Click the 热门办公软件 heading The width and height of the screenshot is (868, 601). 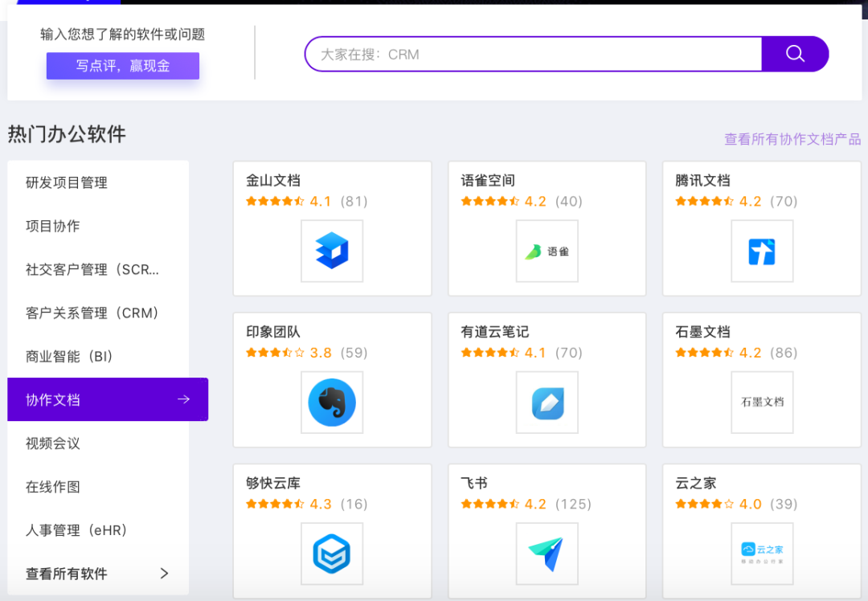67,134
